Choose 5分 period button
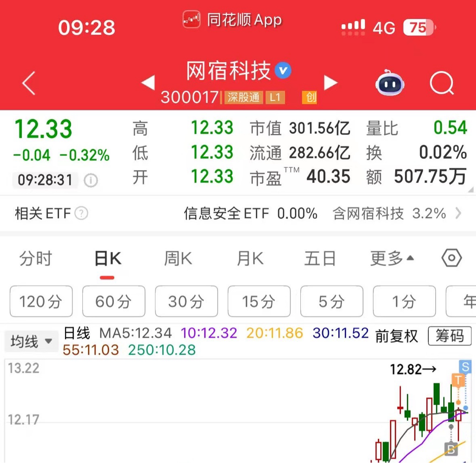This screenshot has height=463, width=476. click(331, 301)
